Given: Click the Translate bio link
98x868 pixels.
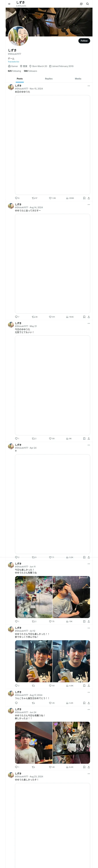Looking at the screenshot, I should pyautogui.click(x=14, y=62).
